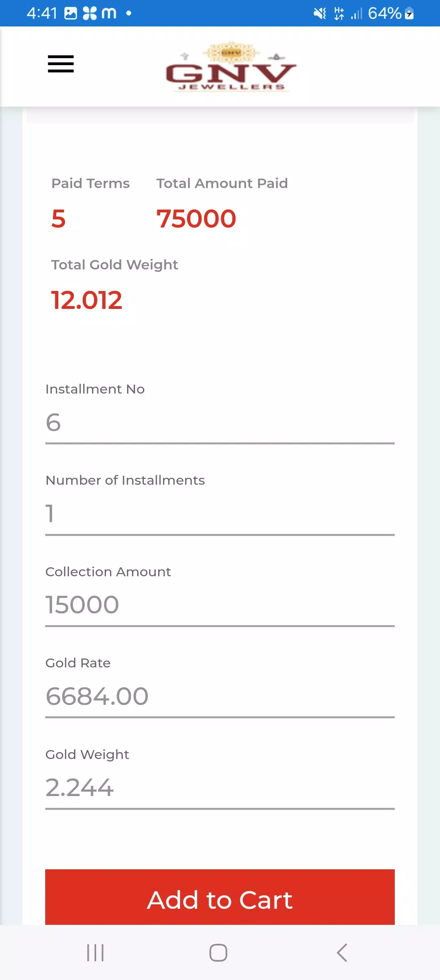Tap the data transfer status icon
440x980 pixels.
(x=339, y=13)
